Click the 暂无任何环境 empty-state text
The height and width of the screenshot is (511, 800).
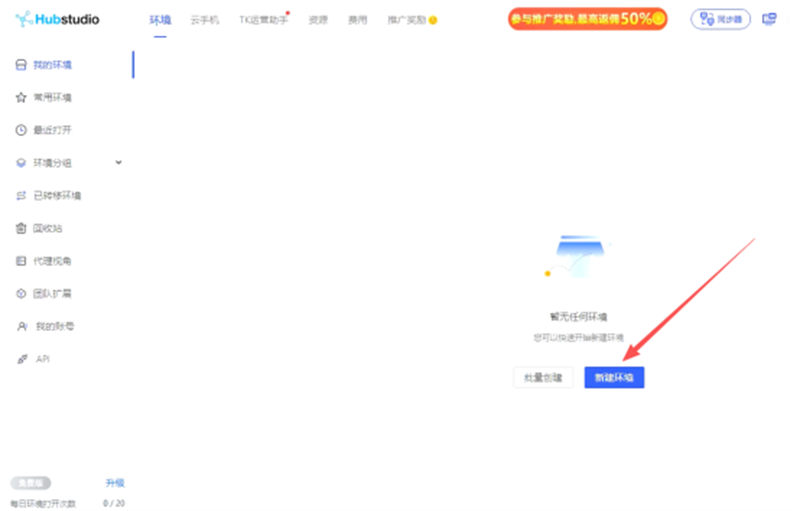coord(579,317)
